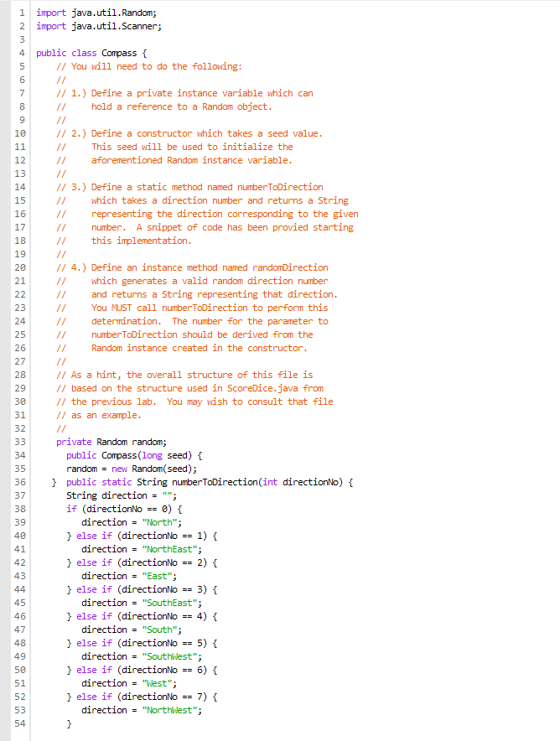Click comment '4.) Define an instance method named randomDirection'
The width and height of the screenshot is (560, 741).
[200, 267]
